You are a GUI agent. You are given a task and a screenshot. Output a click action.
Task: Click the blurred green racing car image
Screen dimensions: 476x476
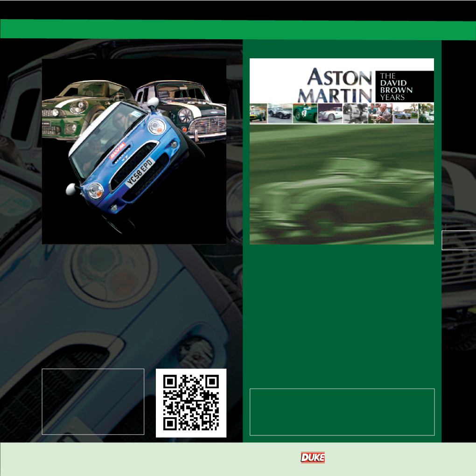point(342,184)
